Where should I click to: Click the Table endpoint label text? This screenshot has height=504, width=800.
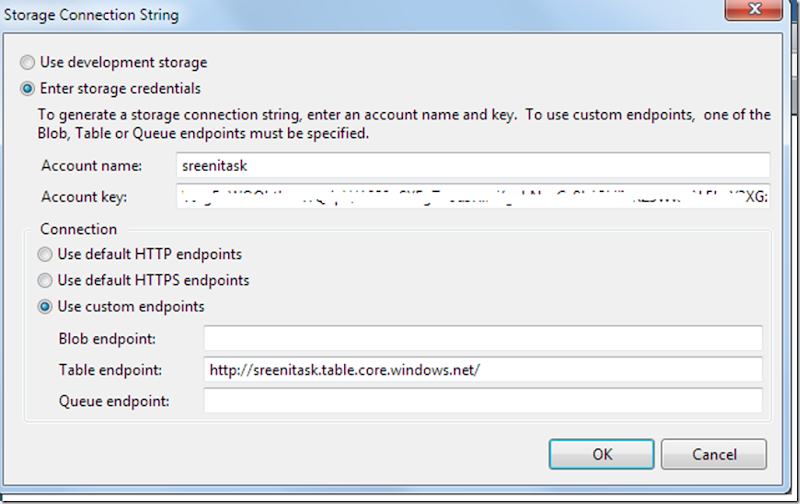tap(110, 370)
